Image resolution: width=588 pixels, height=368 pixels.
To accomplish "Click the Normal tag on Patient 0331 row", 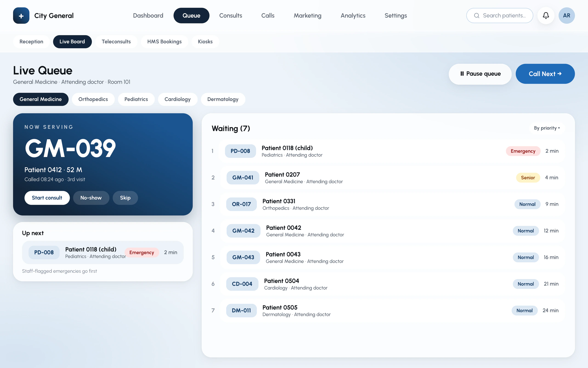I will point(527,204).
